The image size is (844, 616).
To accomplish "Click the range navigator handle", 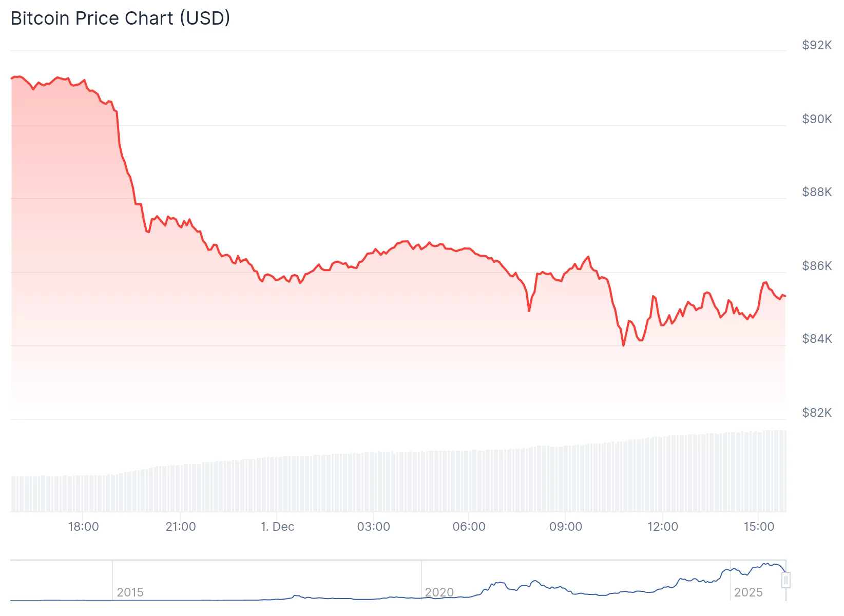I will click(x=785, y=580).
